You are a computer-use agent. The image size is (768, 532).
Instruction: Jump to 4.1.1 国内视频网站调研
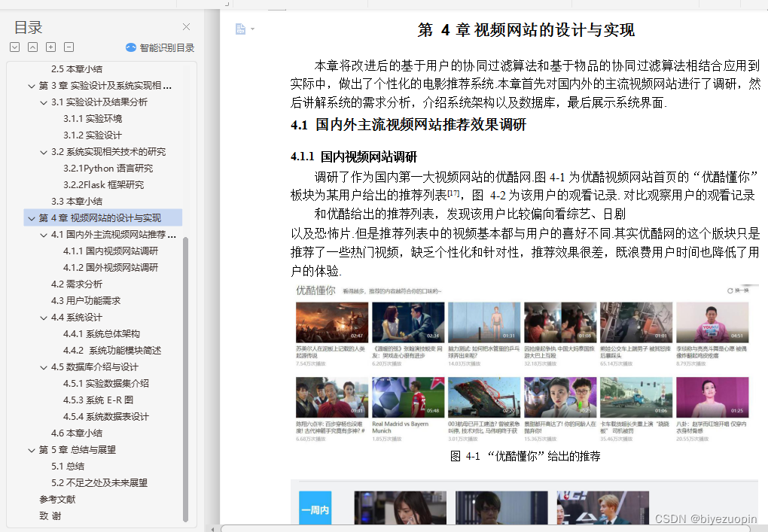pyautogui.click(x=111, y=251)
